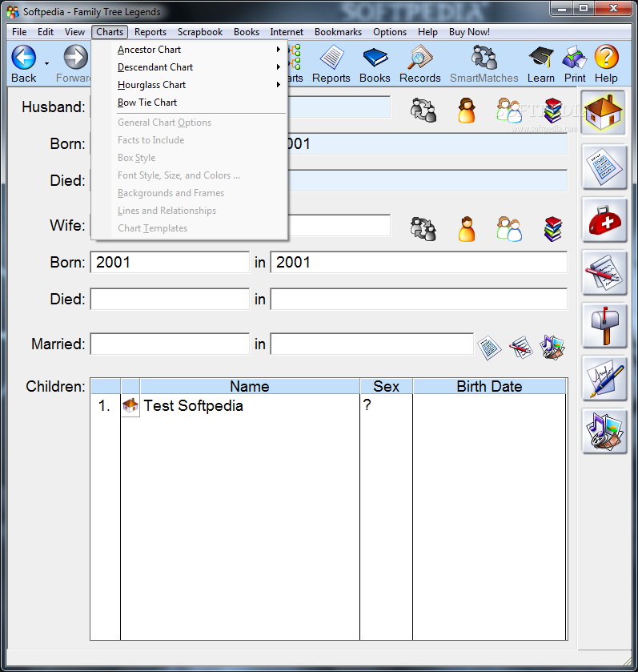Click husband's spouses couple icon
The image size is (638, 672).
(x=509, y=111)
